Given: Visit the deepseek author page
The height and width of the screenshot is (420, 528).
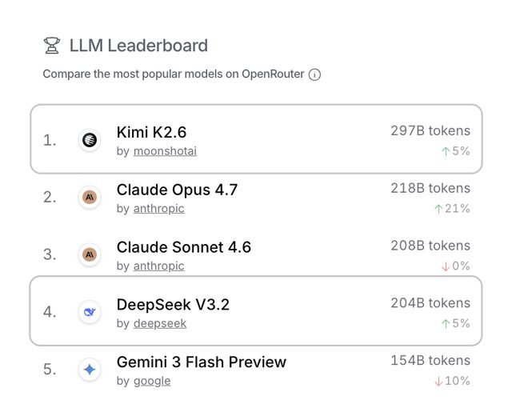Looking at the screenshot, I should (160, 324).
